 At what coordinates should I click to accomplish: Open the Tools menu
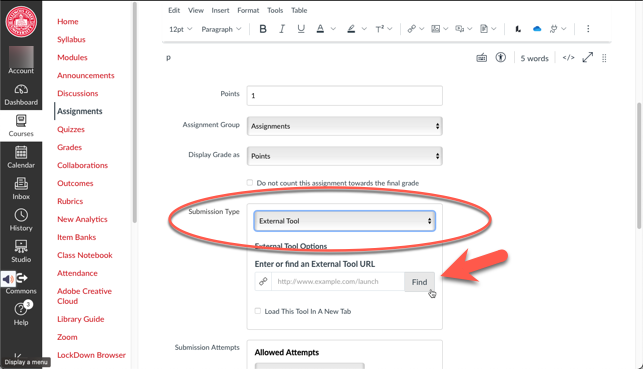pyautogui.click(x=275, y=10)
